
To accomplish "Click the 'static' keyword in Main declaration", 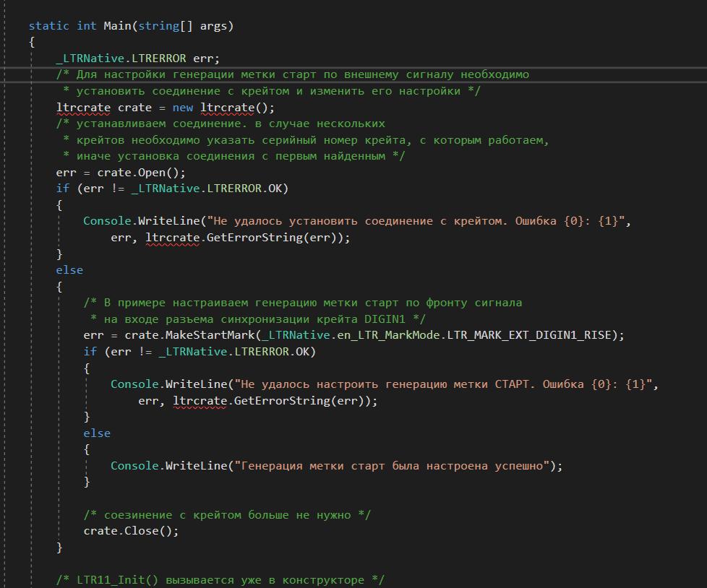I will 48,26.
